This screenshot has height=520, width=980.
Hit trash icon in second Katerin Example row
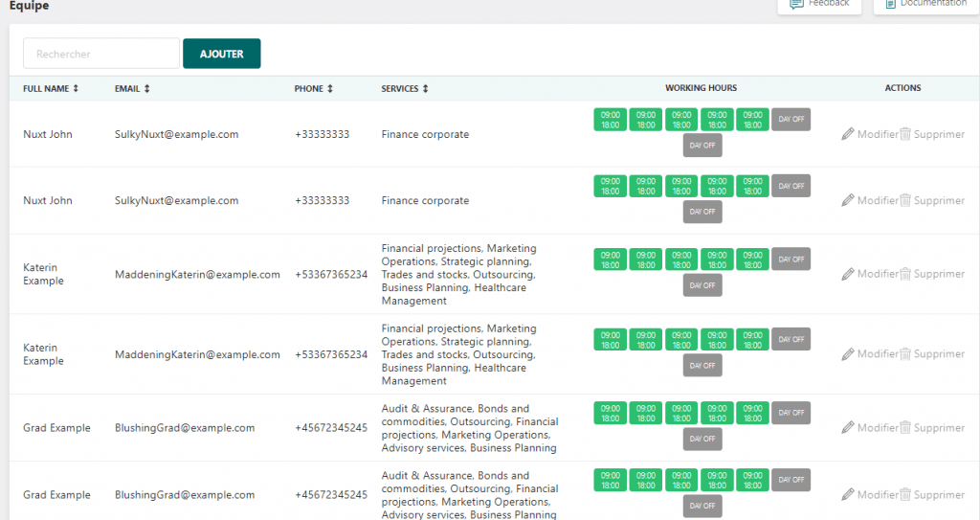(x=905, y=354)
